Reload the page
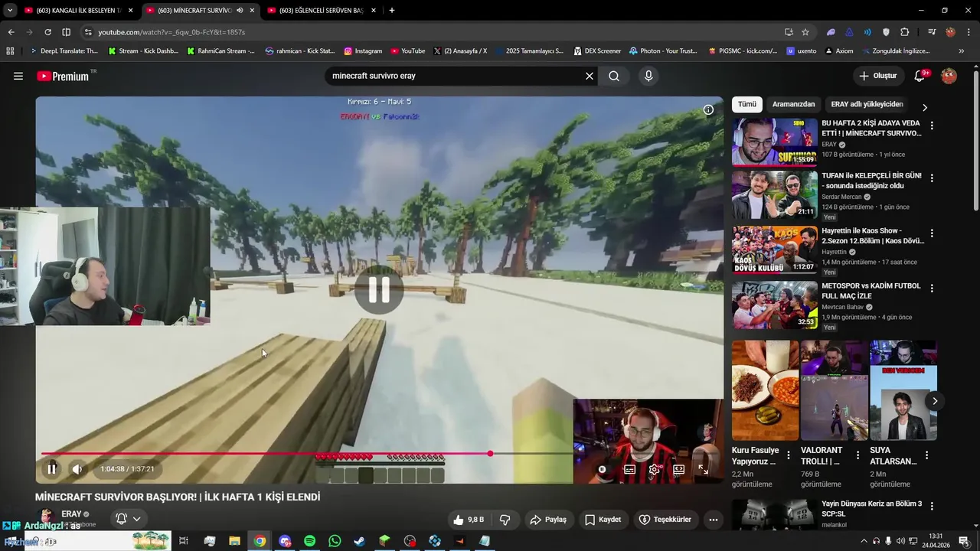The height and width of the screenshot is (551, 980). 47,32
